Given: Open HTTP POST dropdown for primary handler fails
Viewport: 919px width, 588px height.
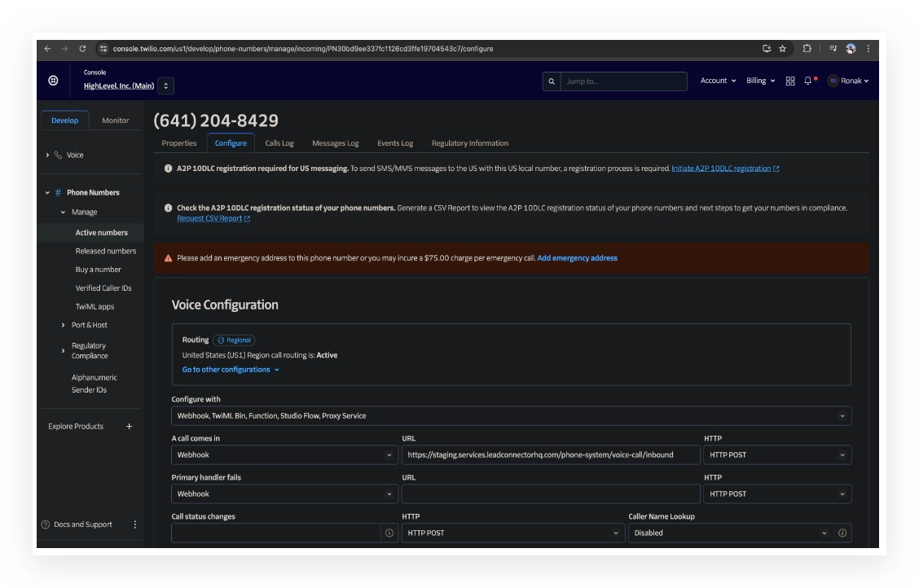Looking at the screenshot, I should [777, 494].
